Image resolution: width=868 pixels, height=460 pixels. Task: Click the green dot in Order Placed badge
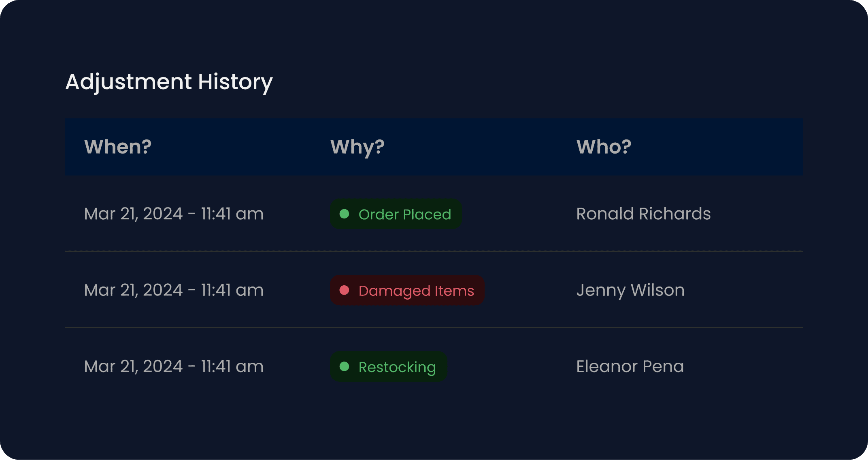click(345, 214)
